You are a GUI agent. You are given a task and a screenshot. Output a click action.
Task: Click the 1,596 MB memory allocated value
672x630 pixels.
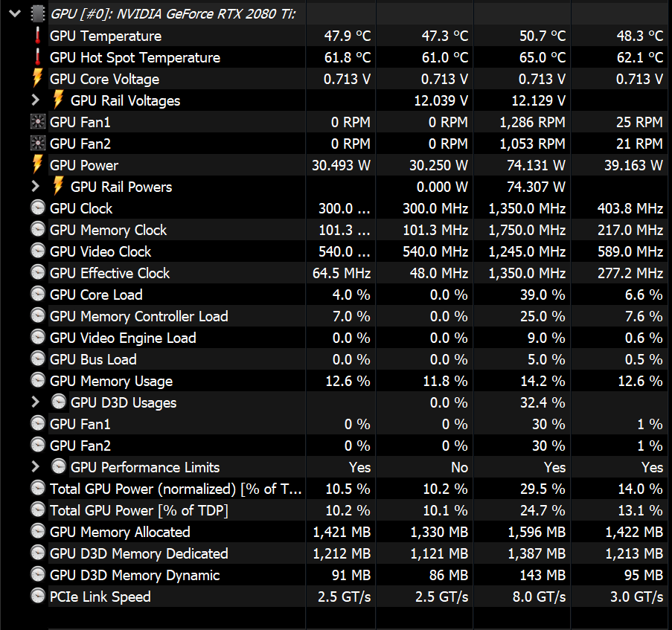(x=537, y=532)
